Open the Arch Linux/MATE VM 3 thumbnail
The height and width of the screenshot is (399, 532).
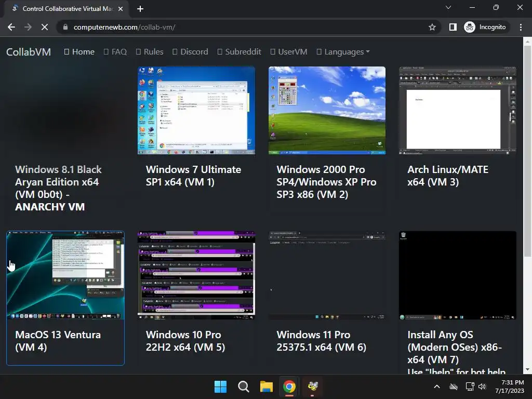458,110
